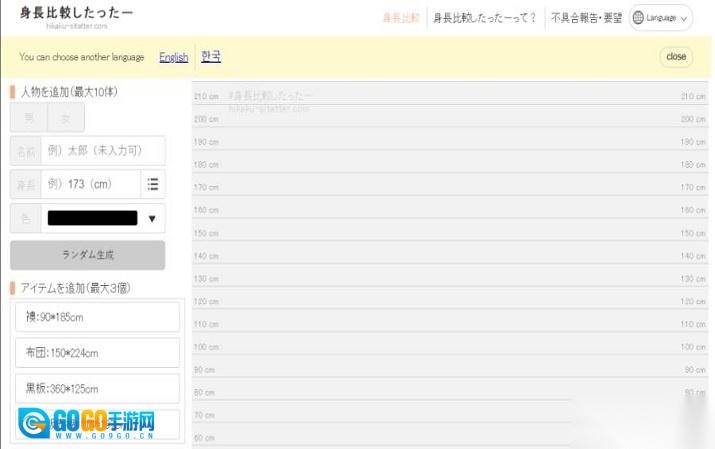Add item 布団:150*224cm
This screenshot has height=449, width=715.
click(98, 353)
